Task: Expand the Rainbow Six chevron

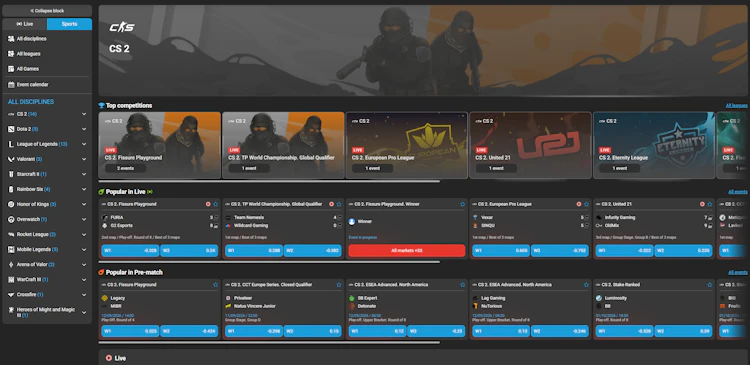Action: pos(84,189)
